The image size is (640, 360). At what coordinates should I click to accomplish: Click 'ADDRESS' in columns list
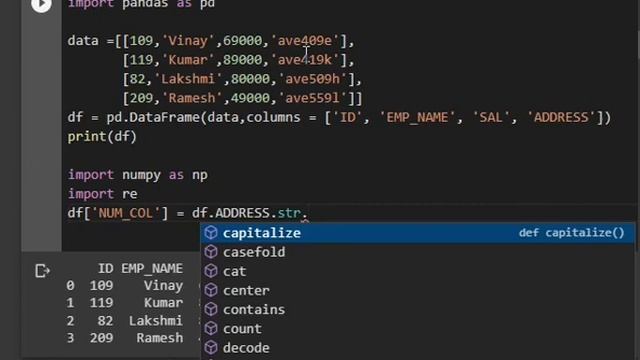pos(561,118)
